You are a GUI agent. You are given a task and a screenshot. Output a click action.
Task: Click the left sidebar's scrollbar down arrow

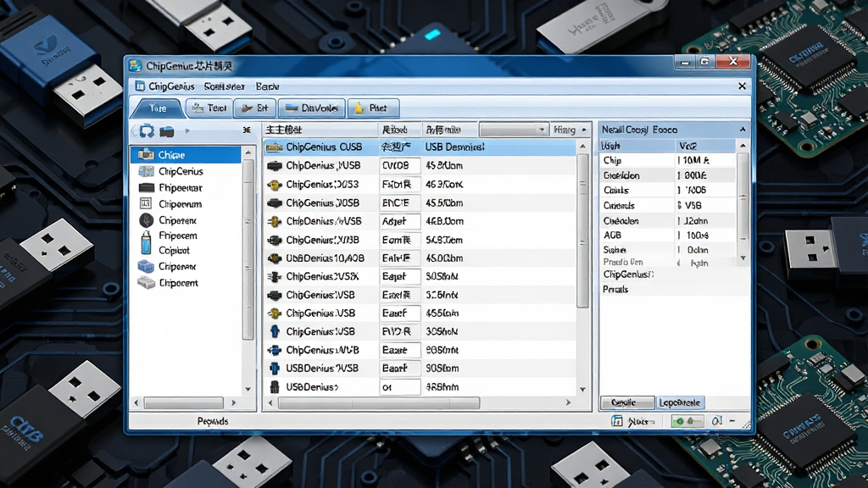[248, 389]
